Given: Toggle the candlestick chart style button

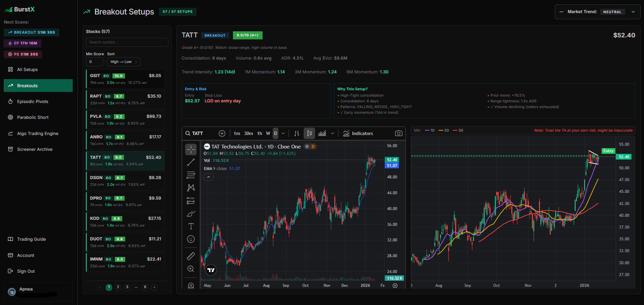Looking at the screenshot, I should click(309, 133).
